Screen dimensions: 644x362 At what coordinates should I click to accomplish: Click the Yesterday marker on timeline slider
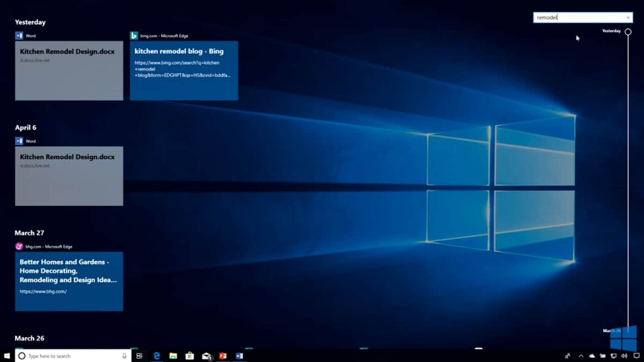[x=628, y=32]
